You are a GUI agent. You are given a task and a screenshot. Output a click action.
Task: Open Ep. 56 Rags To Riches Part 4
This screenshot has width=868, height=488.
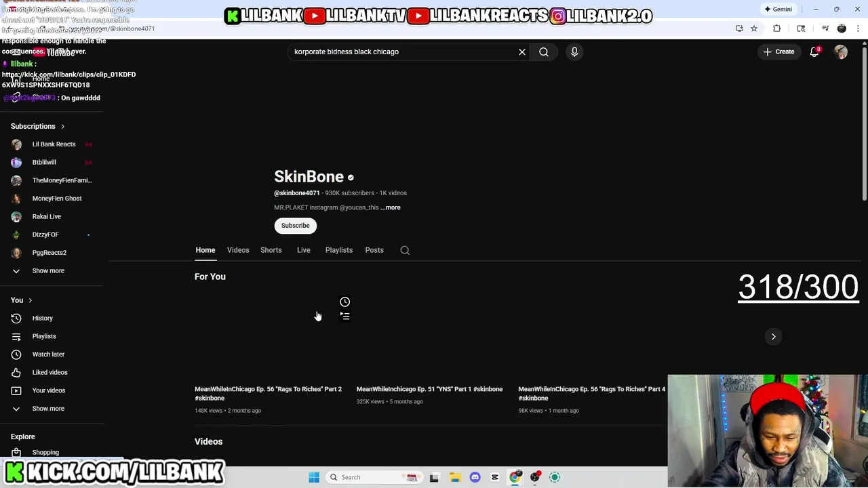coord(591,393)
